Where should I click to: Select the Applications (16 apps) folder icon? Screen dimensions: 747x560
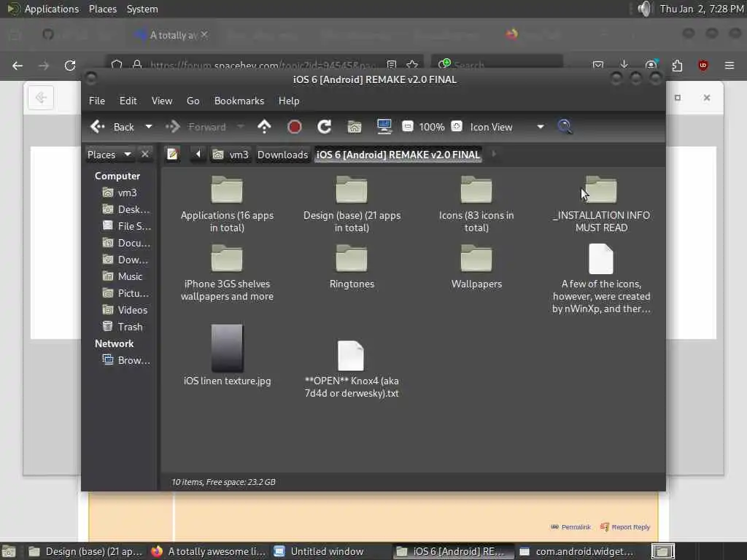(x=227, y=190)
